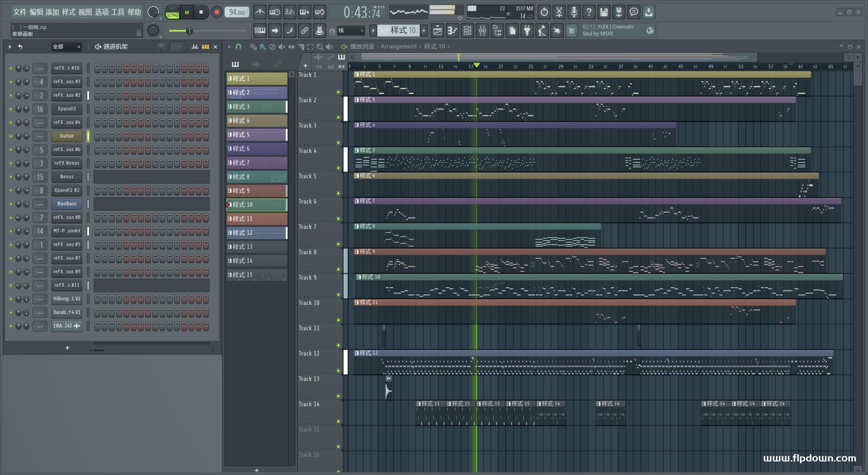Click the question mark help icon
This screenshot has height=475, width=868.
pos(589,12)
